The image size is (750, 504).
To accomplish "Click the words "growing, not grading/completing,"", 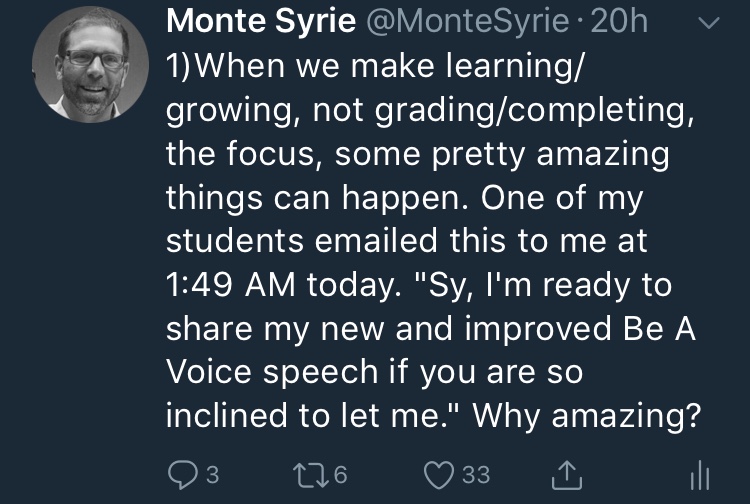I will (430, 112).
